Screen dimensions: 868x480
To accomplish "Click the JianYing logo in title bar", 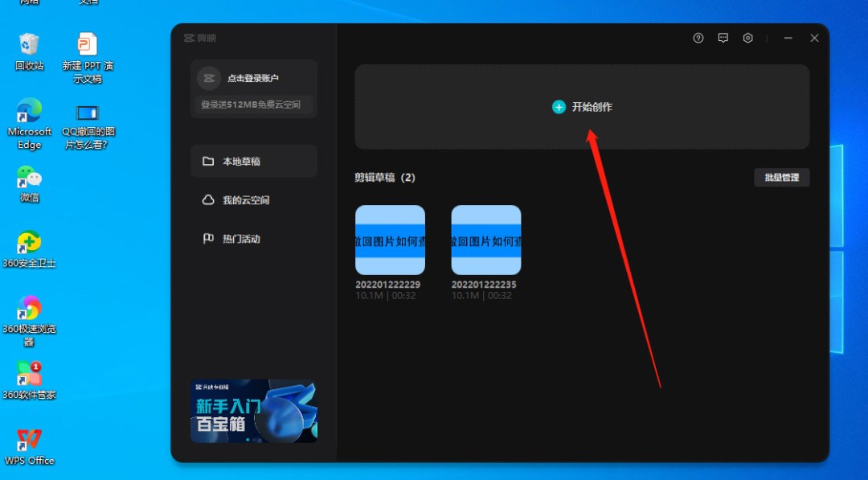I will click(200, 39).
